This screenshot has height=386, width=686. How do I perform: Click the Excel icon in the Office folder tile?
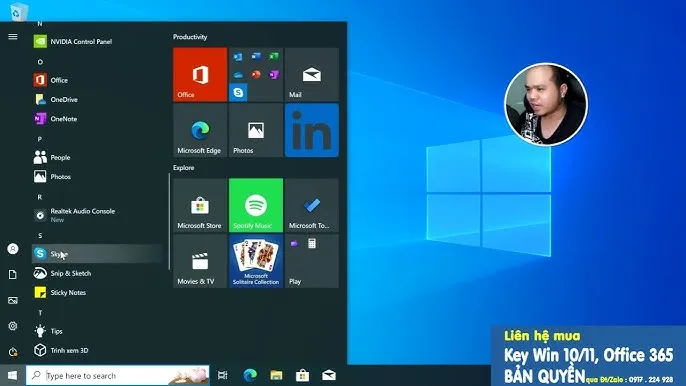(274, 56)
